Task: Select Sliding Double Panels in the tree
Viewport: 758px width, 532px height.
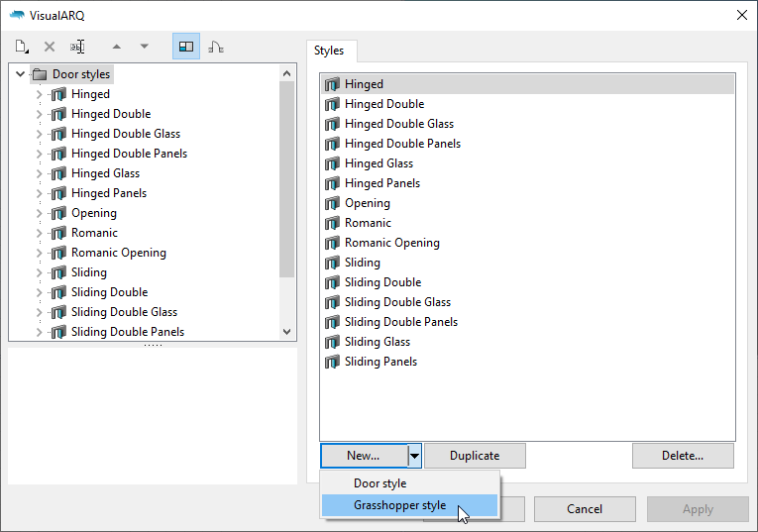Action: pyautogui.click(x=128, y=332)
